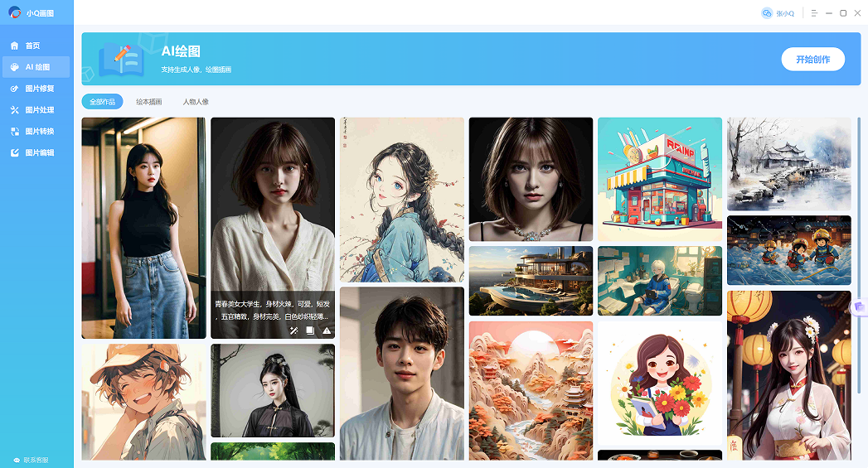
Task: Select AI 绘图 in the sidebar
Action: 36,67
